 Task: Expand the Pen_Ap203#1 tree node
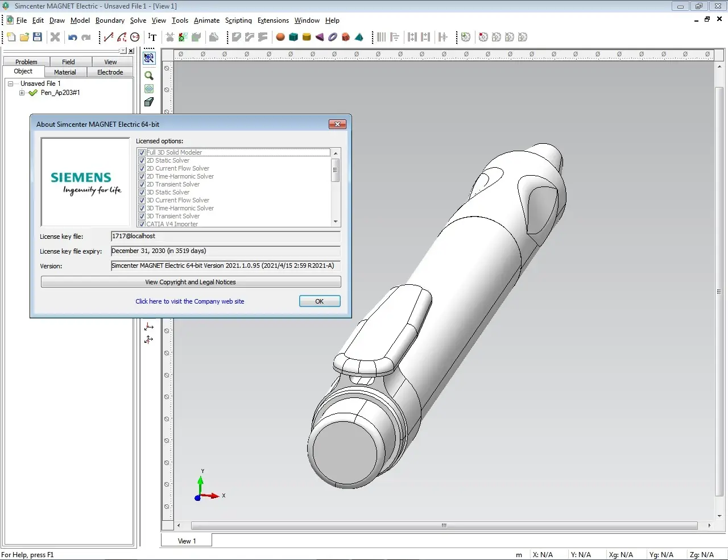(x=22, y=93)
